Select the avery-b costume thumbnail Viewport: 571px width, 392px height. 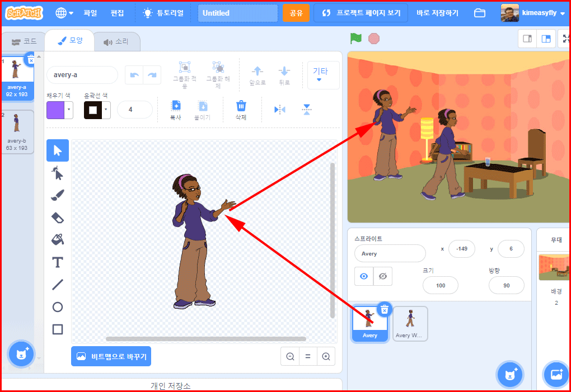point(17,133)
